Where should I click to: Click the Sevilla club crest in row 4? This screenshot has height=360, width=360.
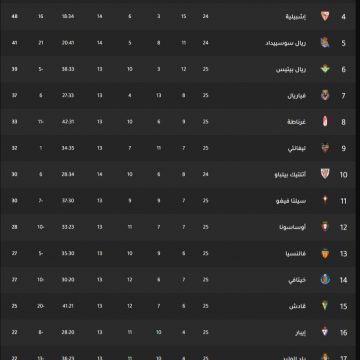click(325, 16)
